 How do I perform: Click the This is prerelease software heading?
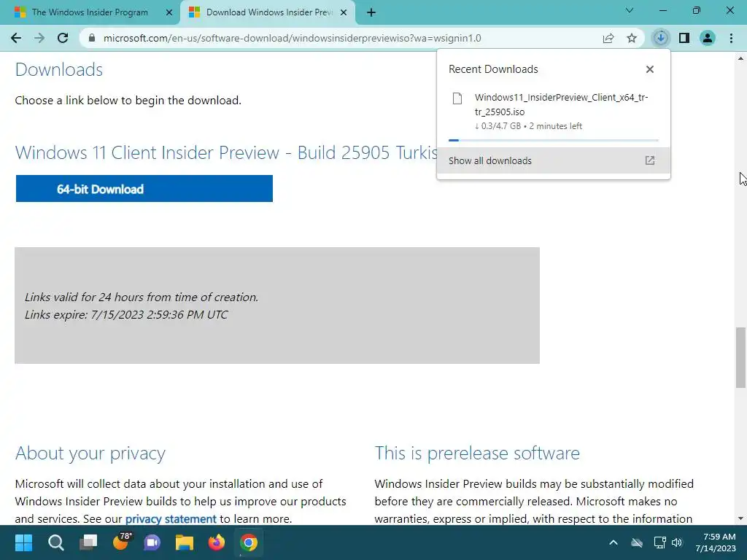pyautogui.click(x=477, y=454)
